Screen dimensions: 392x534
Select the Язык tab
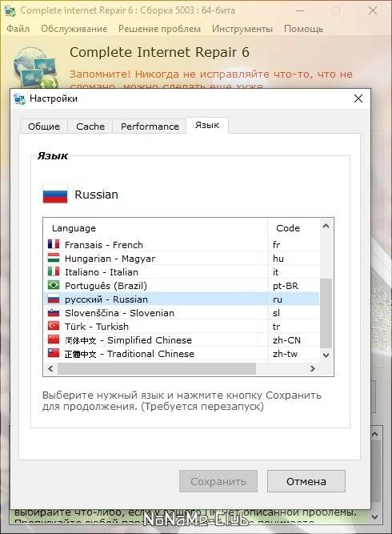click(x=207, y=125)
